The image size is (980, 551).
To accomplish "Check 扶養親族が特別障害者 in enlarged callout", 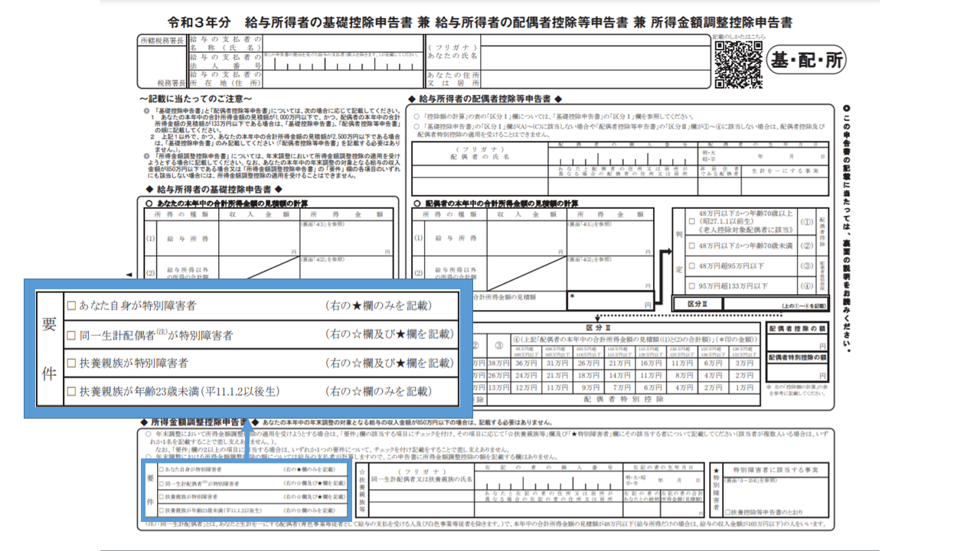I will 71,363.
